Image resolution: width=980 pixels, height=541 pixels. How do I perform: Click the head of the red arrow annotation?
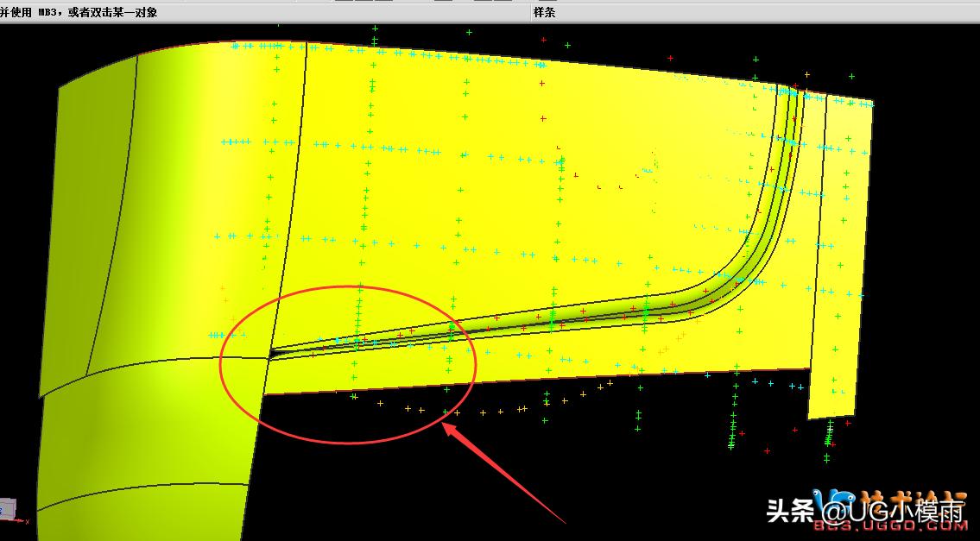(x=449, y=424)
